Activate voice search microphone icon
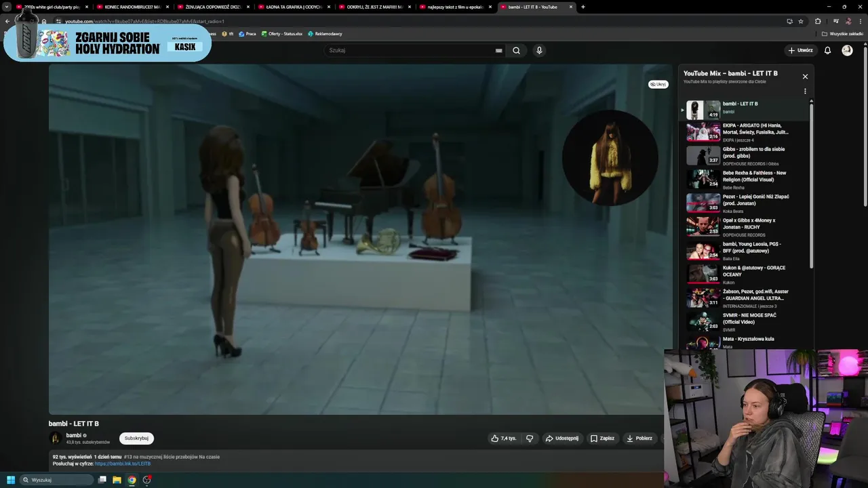Image resolution: width=868 pixels, height=488 pixels. click(x=539, y=50)
